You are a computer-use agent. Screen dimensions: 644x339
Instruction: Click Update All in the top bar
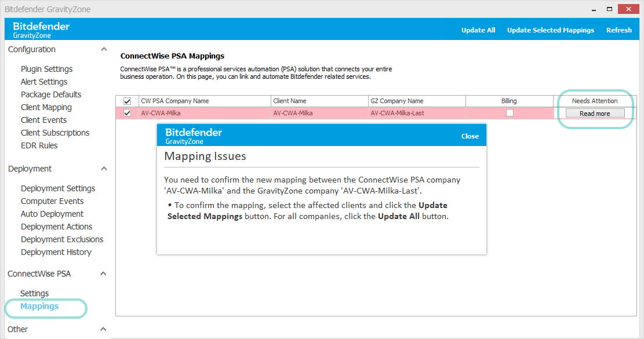click(x=478, y=30)
